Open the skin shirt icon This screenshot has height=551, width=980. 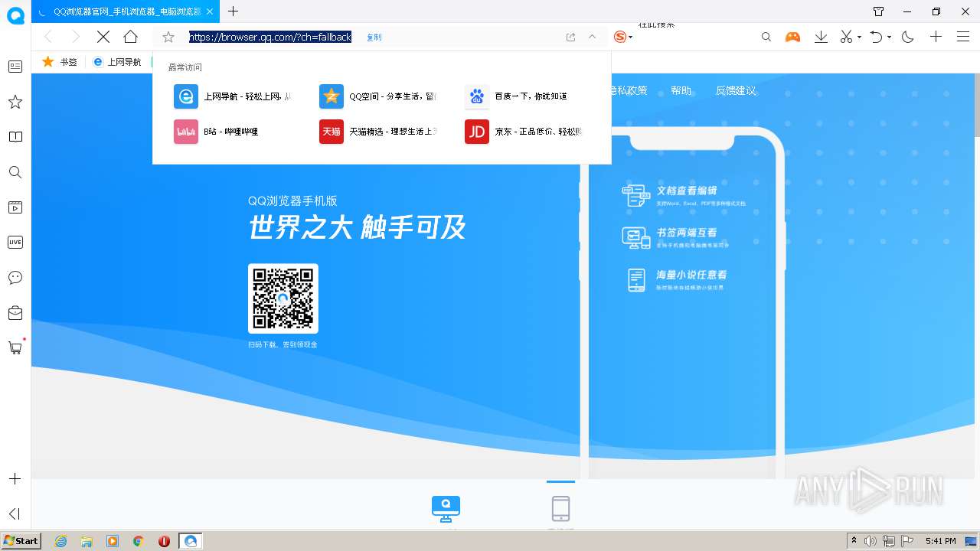coord(878,11)
